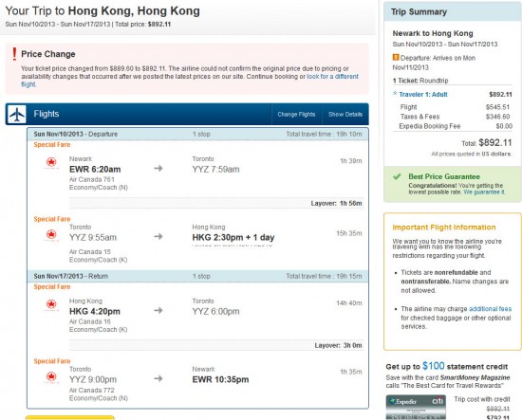Click the green Best Price Guarantee checkmark
522x420 pixels.
coord(397,176)
